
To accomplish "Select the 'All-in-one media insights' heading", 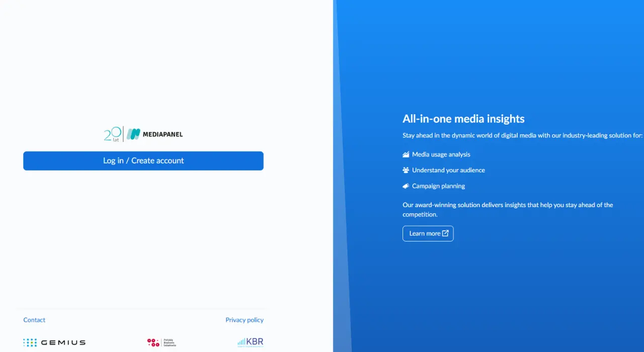I will [463, 119].
